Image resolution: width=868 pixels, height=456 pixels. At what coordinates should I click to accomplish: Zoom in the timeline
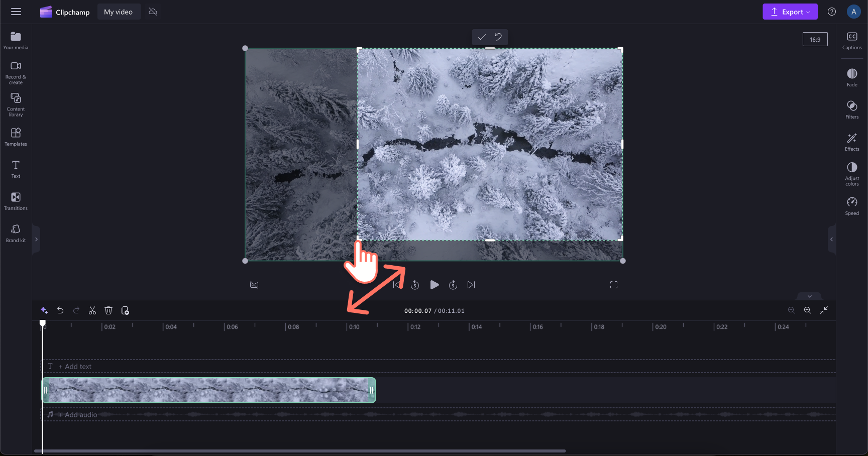pos(807,310)
